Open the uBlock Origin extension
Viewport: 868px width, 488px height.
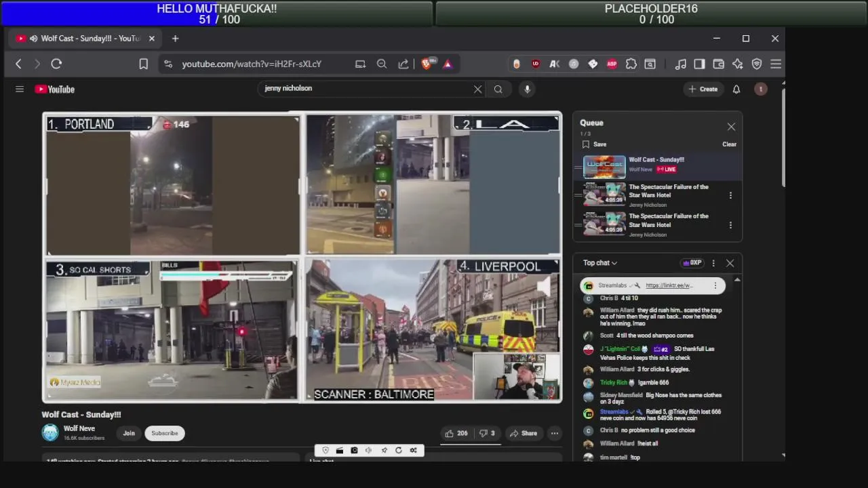(536, 64)
